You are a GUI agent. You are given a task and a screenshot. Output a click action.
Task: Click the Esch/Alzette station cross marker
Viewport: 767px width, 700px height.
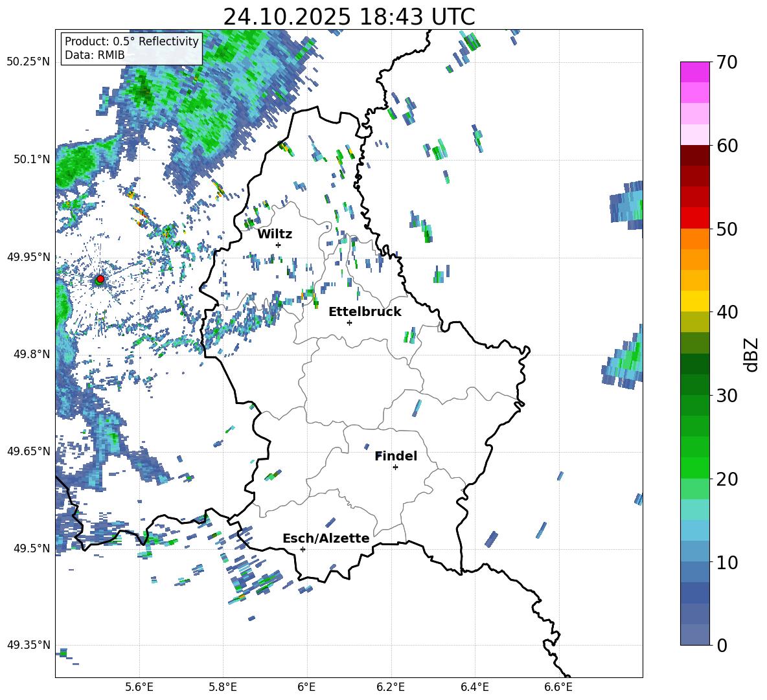click(x=303, y=549)
